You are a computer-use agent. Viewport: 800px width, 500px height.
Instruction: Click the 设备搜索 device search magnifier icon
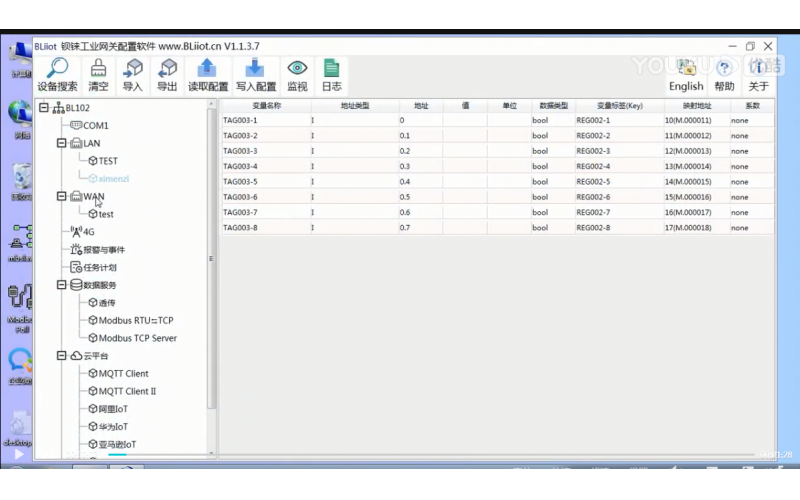pos(58,68)
